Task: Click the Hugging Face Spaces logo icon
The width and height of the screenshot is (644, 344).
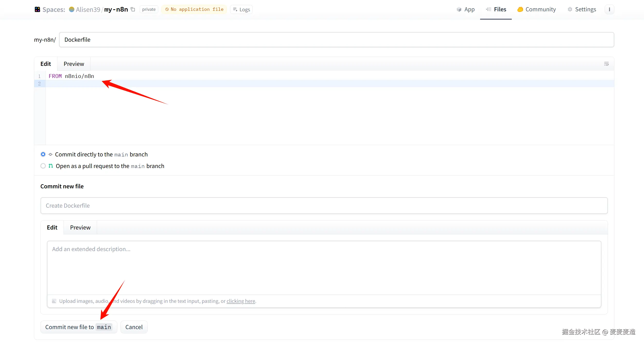Action: pos(37,10)
